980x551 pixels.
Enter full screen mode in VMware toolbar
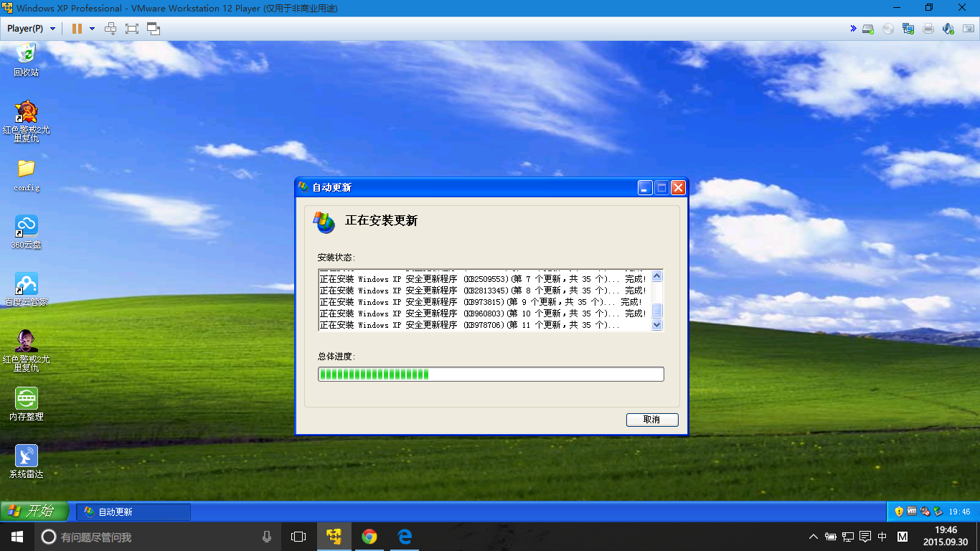click(131, 29)
